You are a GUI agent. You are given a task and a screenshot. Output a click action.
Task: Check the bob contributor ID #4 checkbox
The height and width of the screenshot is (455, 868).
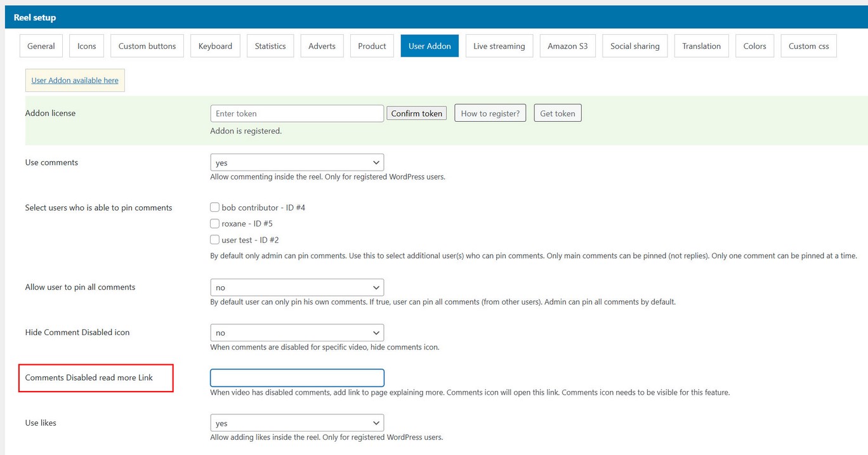pyautogui.click(x=214, y=208)
